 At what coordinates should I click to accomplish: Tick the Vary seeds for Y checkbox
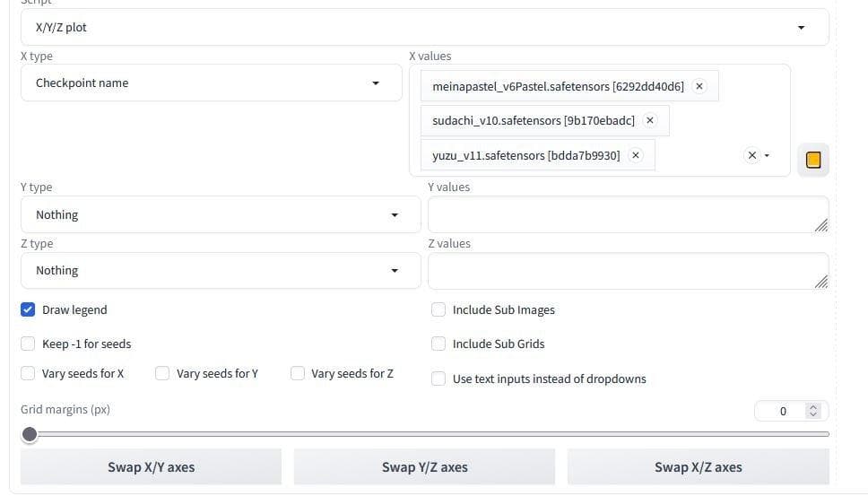click(162, 374)
